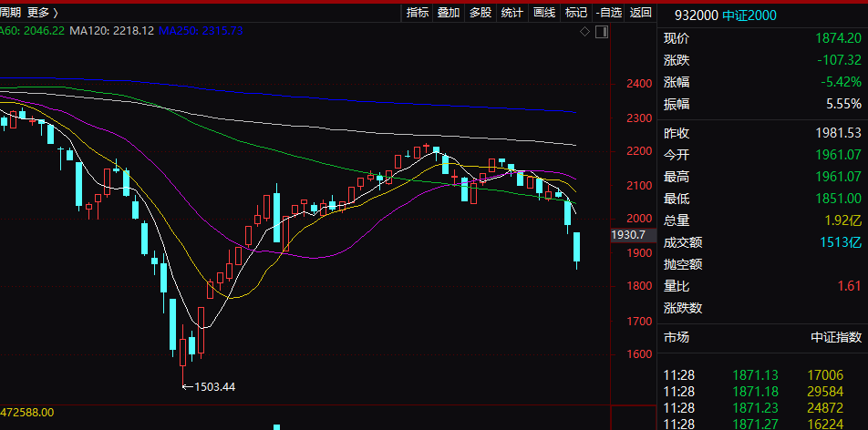Viewport: 868px width, 430px height.
Task: Click the diamond marker icon above chart
Action: tap(585, 32)
